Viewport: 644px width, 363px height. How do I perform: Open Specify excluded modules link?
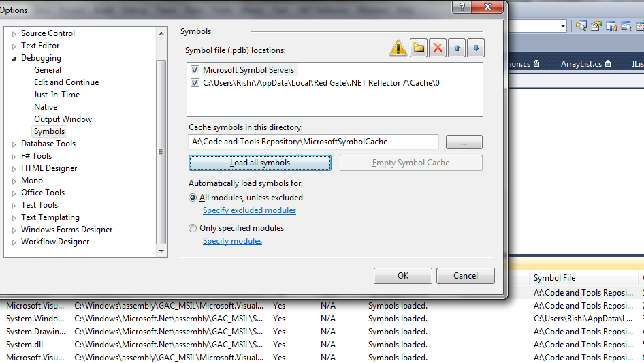click(249, 210)
